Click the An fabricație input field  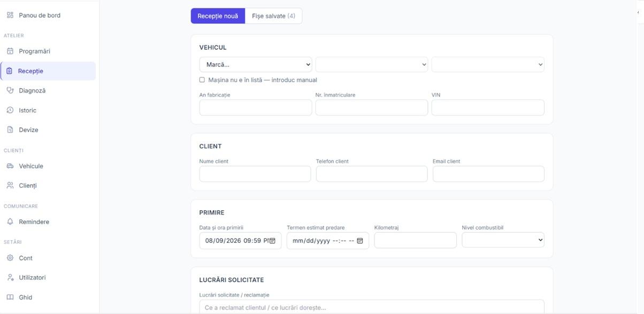point(256,108)
